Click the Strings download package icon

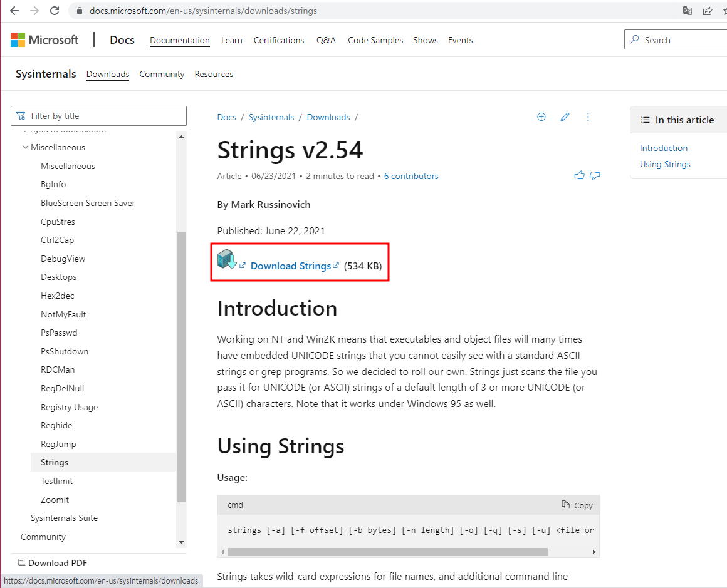coord(227,259)
